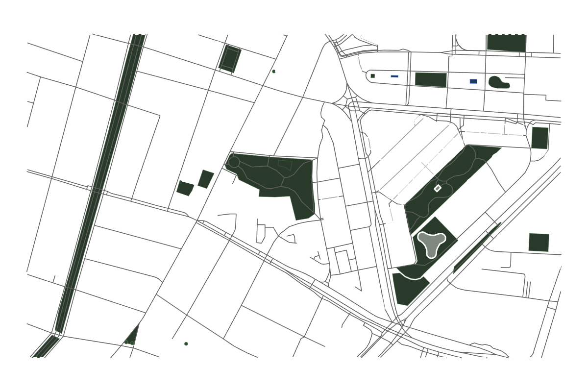The height and width of the screenshot is (392, 588).
Task: Select the kidney-shaped green blob in the top right
Action: 498,82
